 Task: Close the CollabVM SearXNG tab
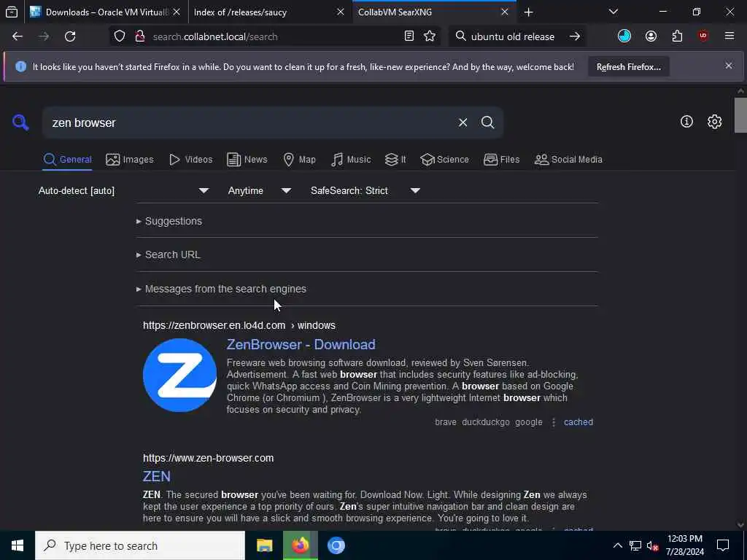tap(505, 12)
